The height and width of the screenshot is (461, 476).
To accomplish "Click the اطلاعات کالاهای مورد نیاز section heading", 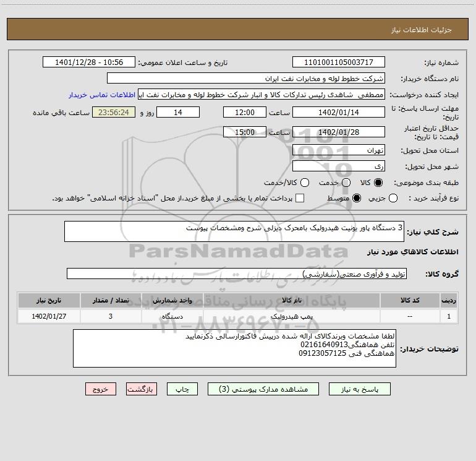I will tap(413, 252).
